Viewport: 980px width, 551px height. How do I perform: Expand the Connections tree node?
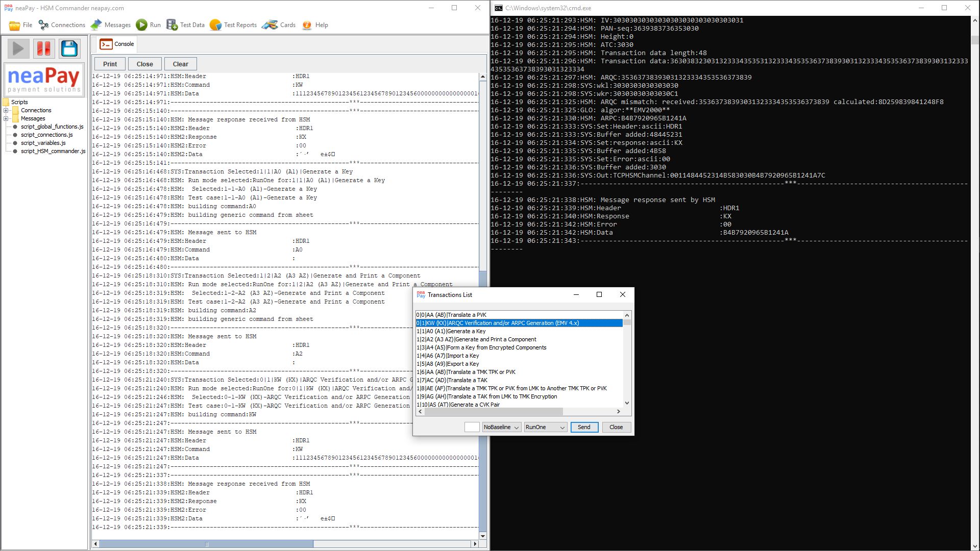click(x=6, y=110)
